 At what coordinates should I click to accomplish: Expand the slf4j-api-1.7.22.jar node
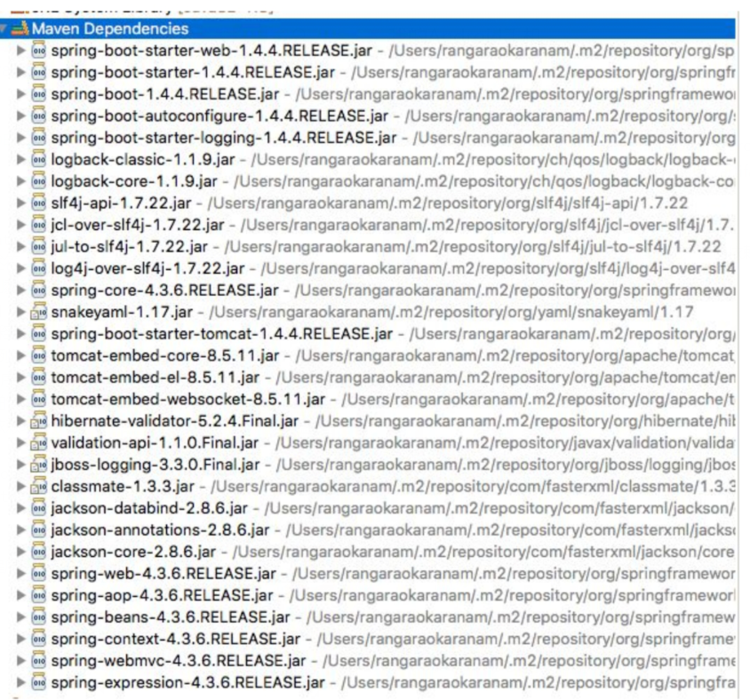coord(20,203)
